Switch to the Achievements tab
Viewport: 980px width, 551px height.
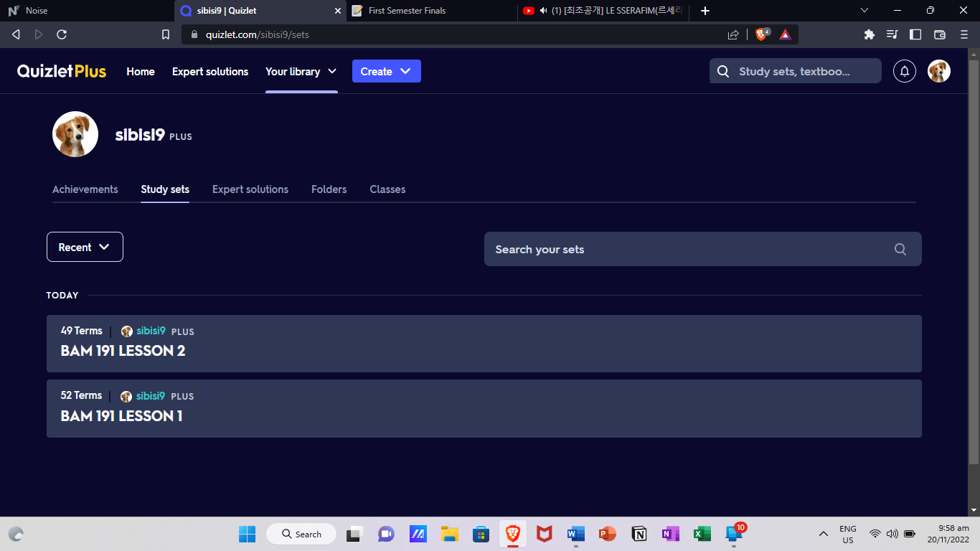click(x=85, y=189)
